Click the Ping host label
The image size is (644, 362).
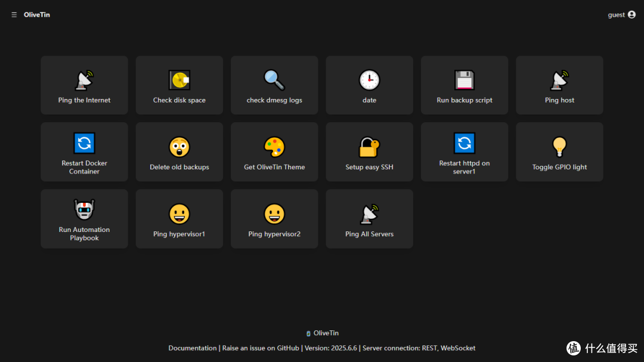tap(559, 100)
